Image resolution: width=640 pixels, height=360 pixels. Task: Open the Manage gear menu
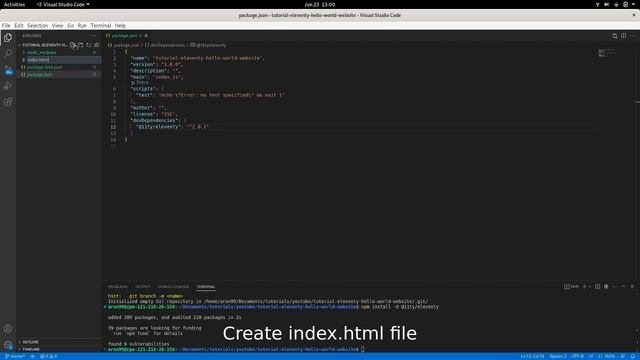pyautogui.click(x=8, y=344)
